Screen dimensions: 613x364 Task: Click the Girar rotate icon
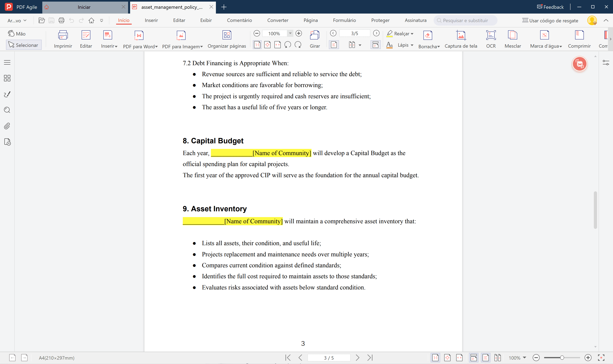point(314,35)
